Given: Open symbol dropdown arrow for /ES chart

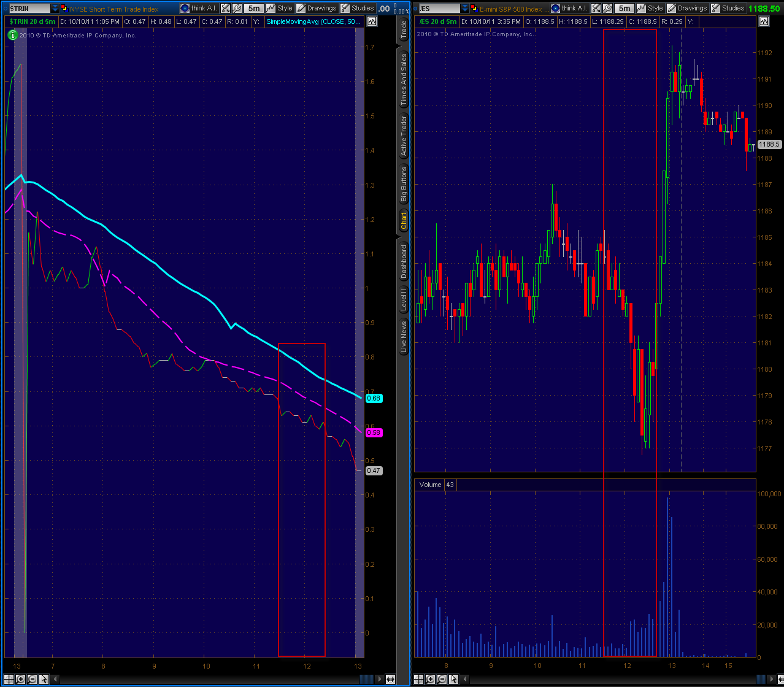Looking at the screenshot, I should 464,9.
